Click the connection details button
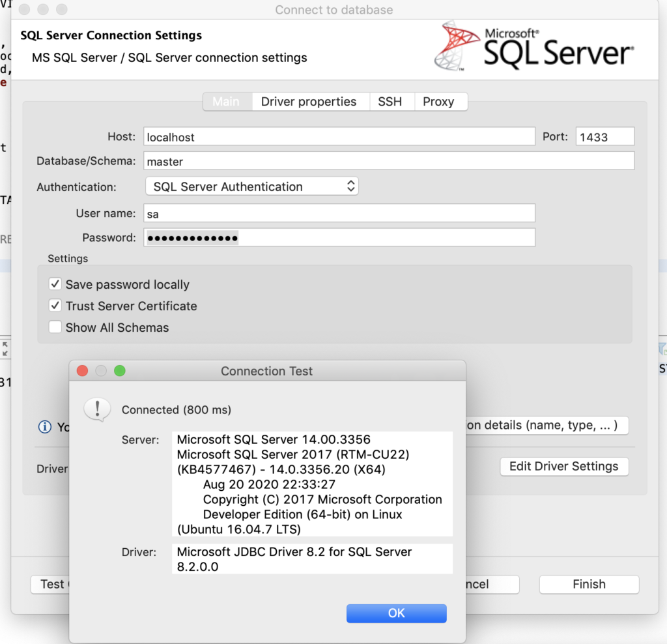Viewport: 667px width, 644px height. tap(547, 425)
